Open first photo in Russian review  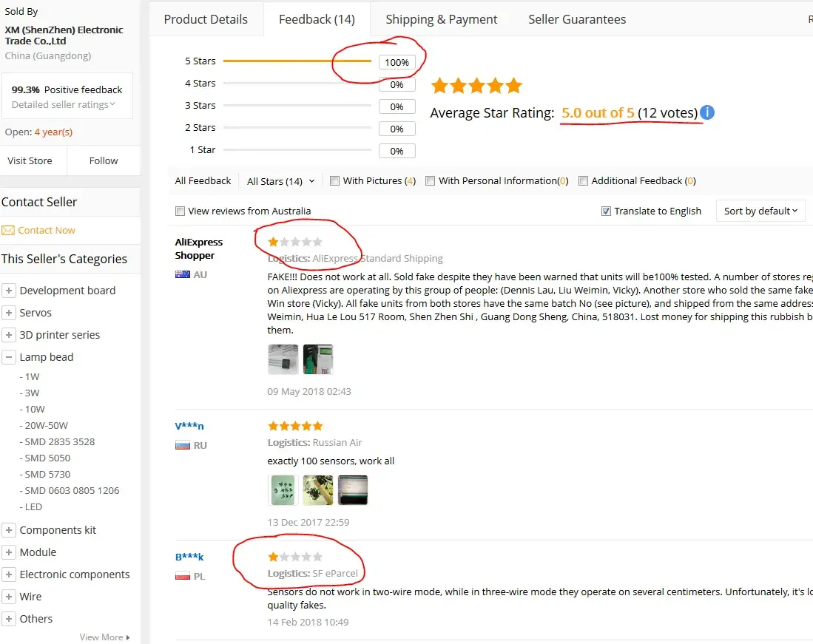(x=283, y=490)
